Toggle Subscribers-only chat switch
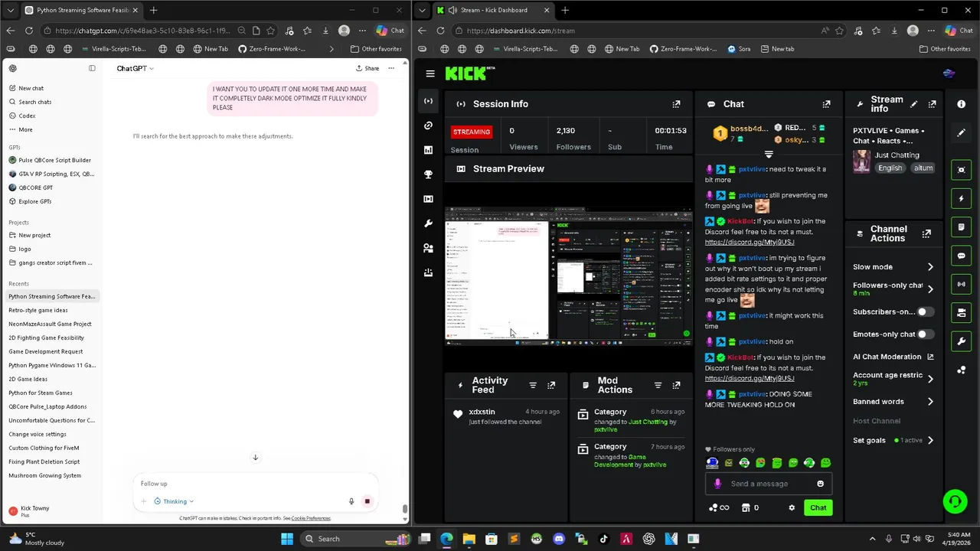Screen dimensions: 980x551 pyautogui.click(x=925, y=311)
